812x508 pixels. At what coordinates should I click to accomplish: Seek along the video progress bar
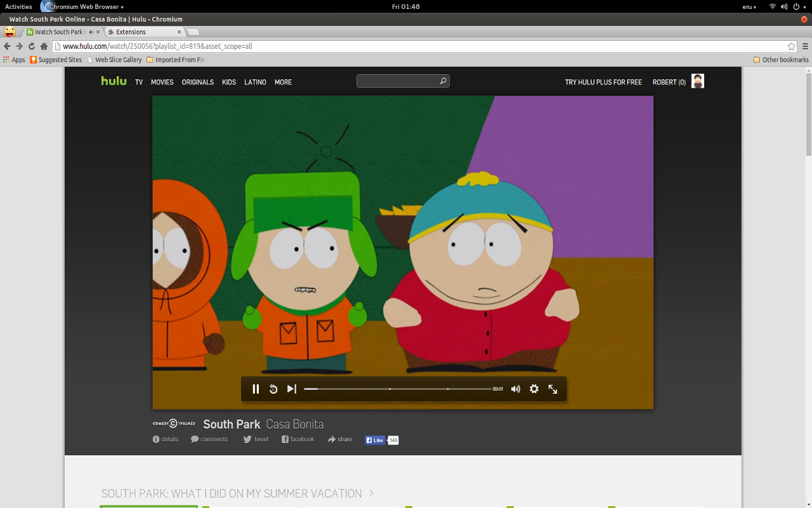pos(398,389)
